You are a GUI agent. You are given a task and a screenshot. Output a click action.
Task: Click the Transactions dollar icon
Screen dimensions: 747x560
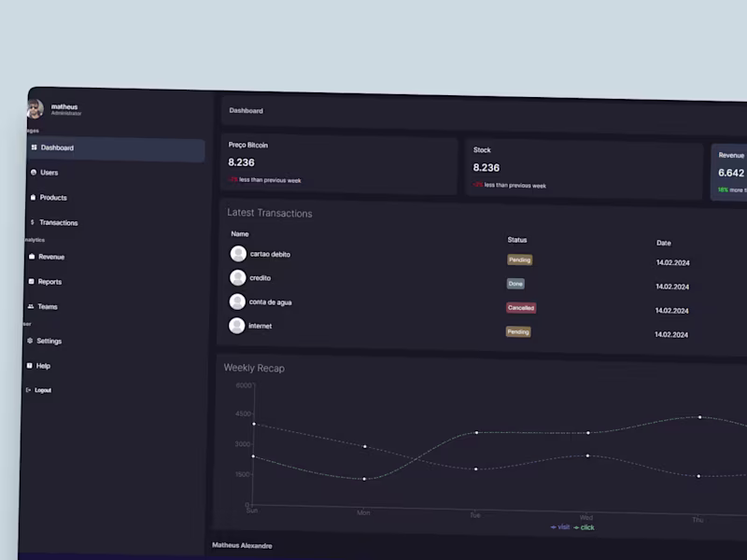coord(33,222)
